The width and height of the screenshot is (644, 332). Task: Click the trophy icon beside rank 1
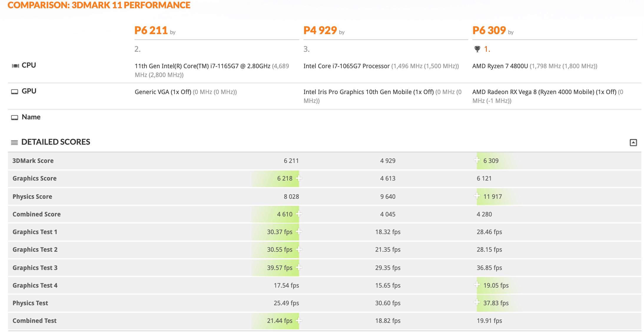(x=477, y=49)
